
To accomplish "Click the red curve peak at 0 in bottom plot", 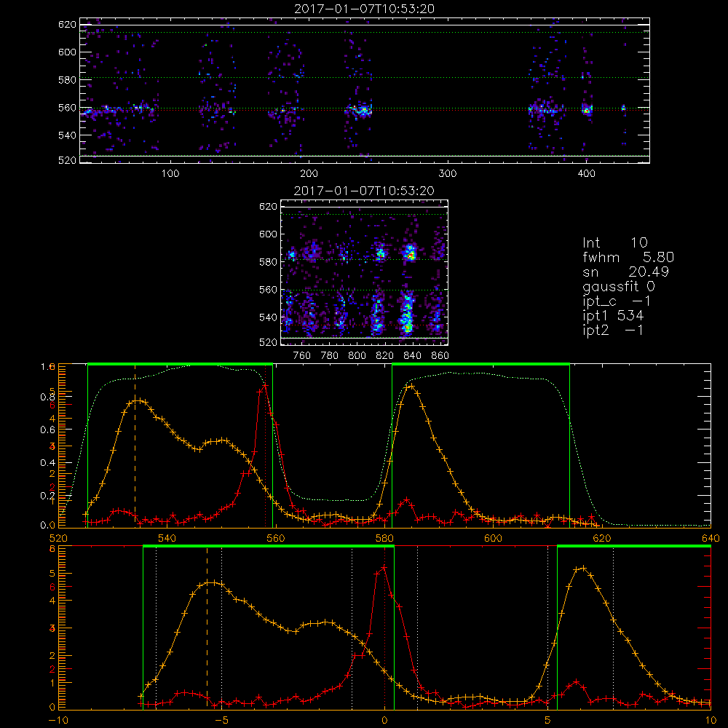I will point(384,567).
